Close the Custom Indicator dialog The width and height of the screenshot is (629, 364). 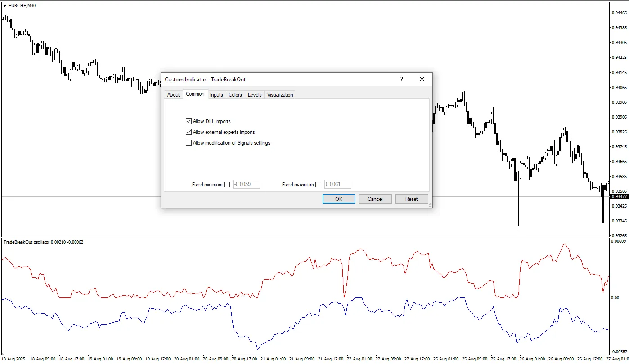(422, 79)
